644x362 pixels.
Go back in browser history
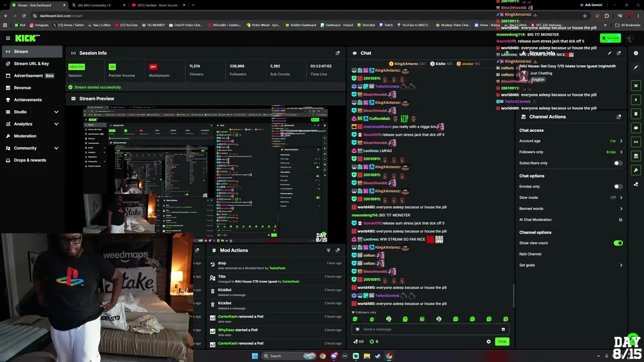(6, 16)
